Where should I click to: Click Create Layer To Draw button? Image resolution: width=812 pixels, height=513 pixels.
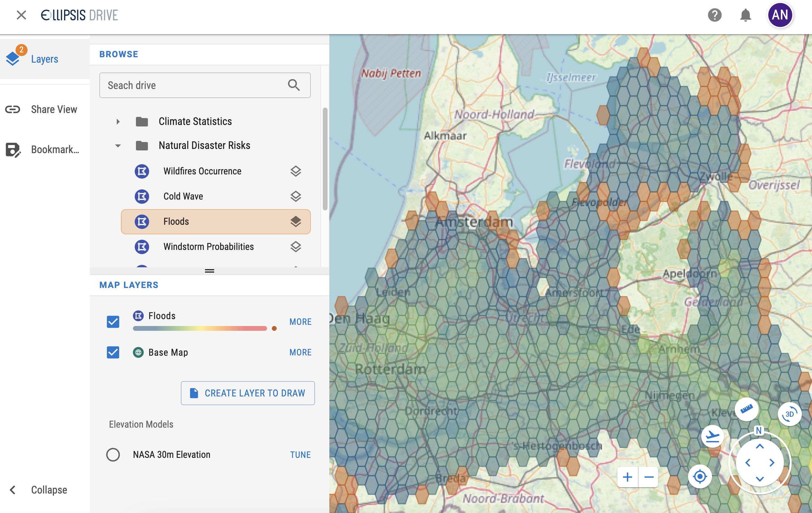click(248, 393)
